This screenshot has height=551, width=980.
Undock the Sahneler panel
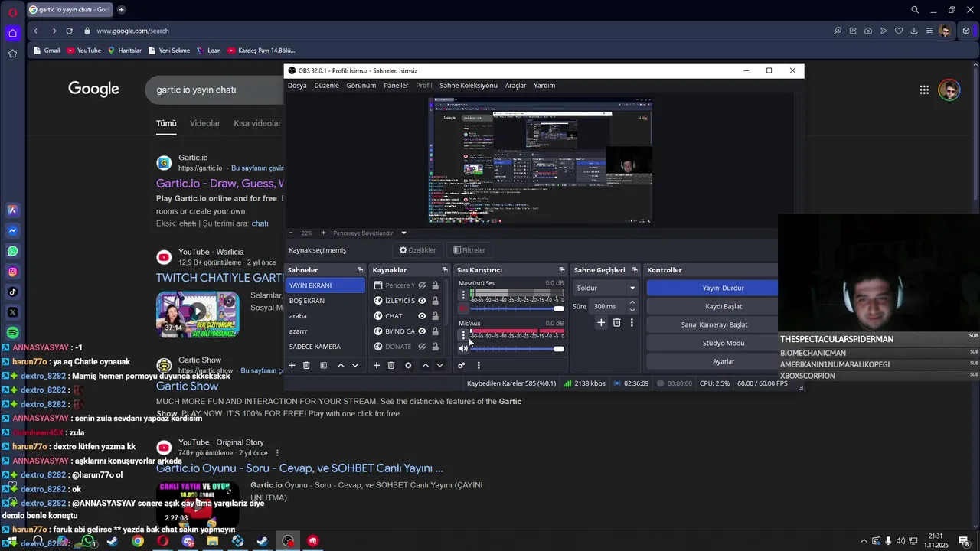pyautogui.click(x=360, y=270)
